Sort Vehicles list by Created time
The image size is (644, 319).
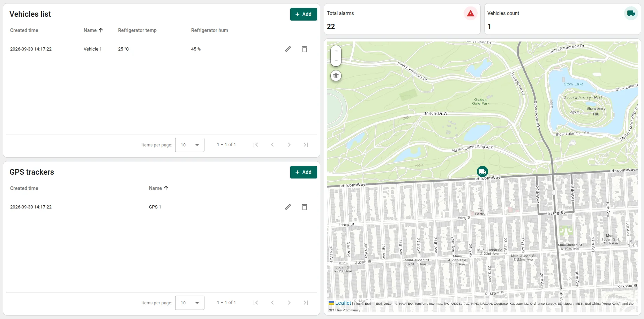24,30
